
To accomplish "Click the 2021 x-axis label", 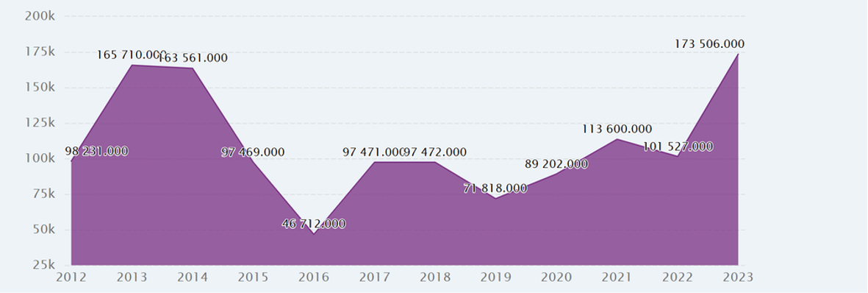I will point(617,277).
